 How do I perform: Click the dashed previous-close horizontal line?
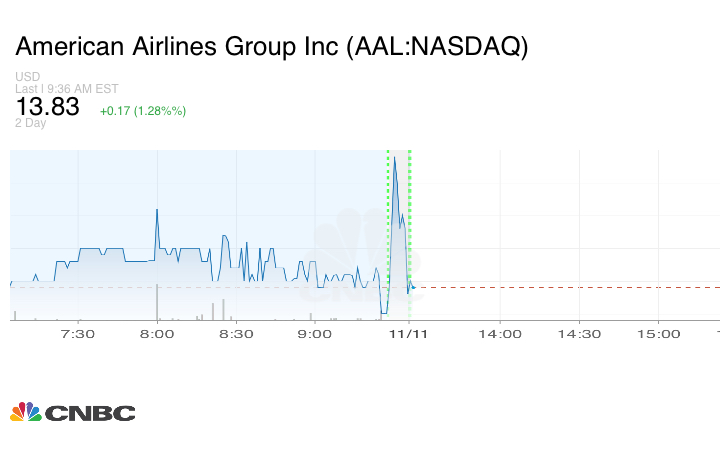[x=560, y=288]
